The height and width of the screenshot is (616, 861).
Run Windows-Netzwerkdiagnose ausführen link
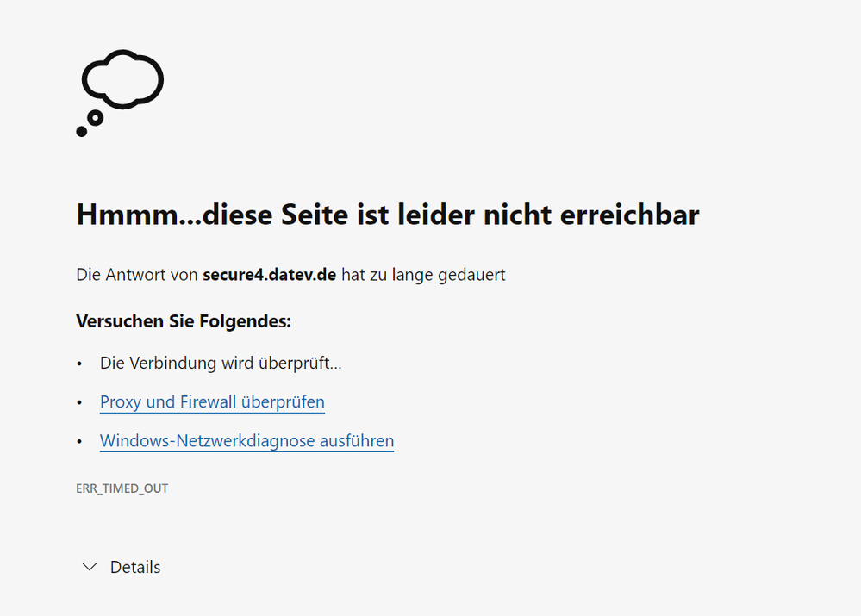(246, 441)
